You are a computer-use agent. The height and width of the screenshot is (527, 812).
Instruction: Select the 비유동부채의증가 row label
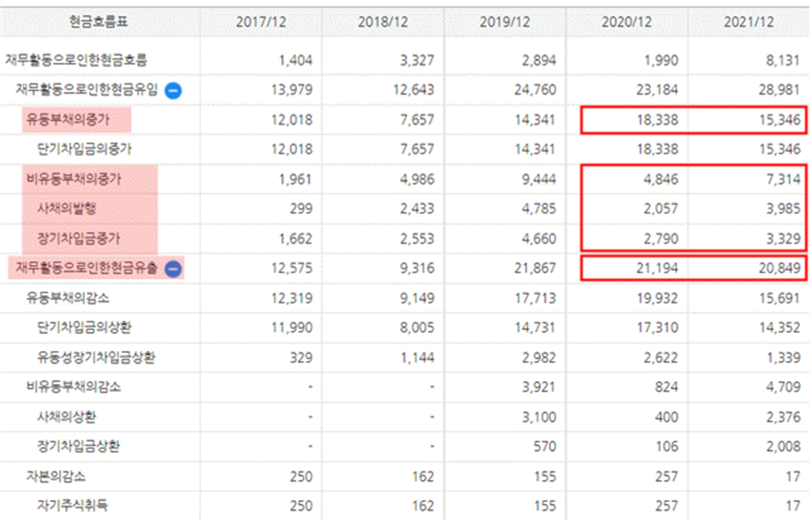click(74, 179)
